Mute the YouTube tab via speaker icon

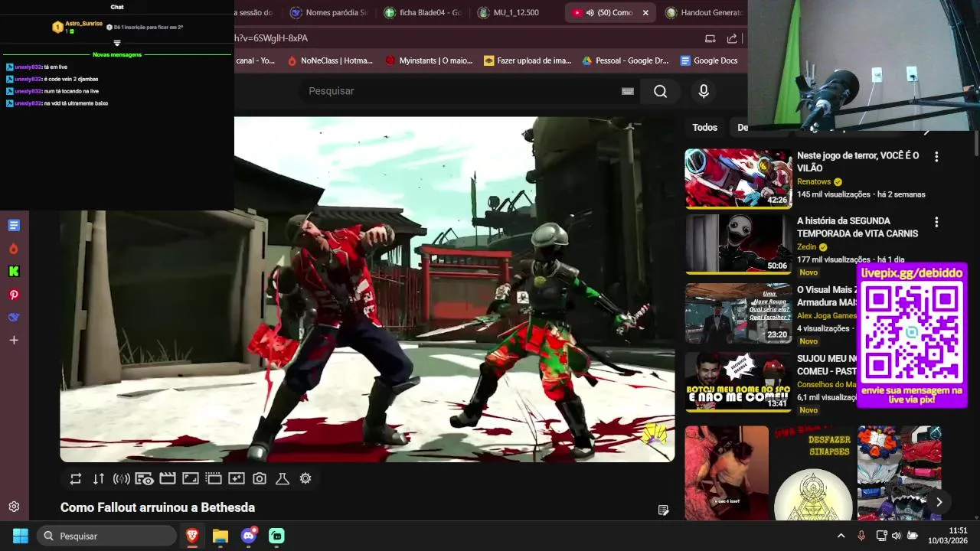pyautogui.click(x=590, y=13)
